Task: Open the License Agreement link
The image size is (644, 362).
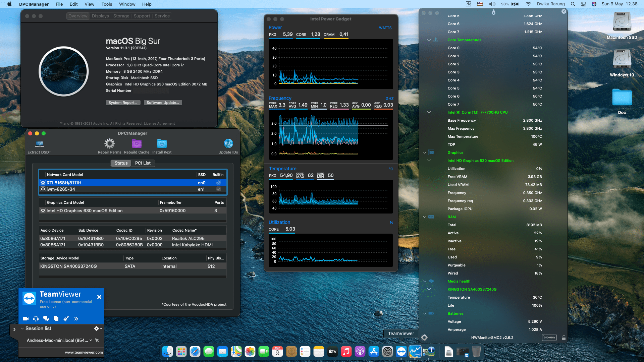Action: tap(159, 123)
